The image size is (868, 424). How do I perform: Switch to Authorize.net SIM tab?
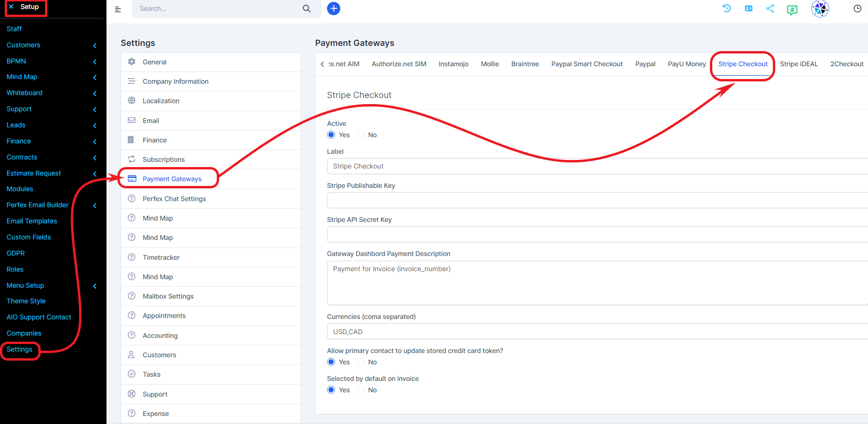(399, 64)
